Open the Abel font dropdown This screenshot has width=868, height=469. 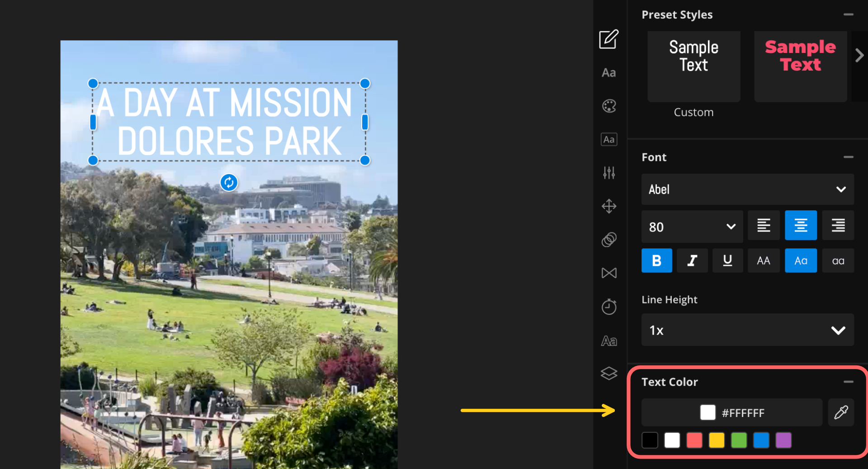747,189
